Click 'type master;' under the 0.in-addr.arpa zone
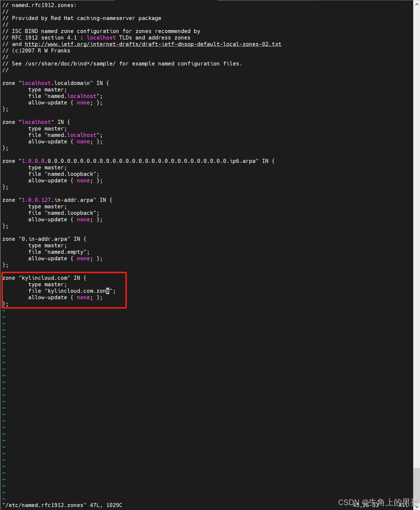The height and width of the screenshot is (510, 420). click(48, 245)
